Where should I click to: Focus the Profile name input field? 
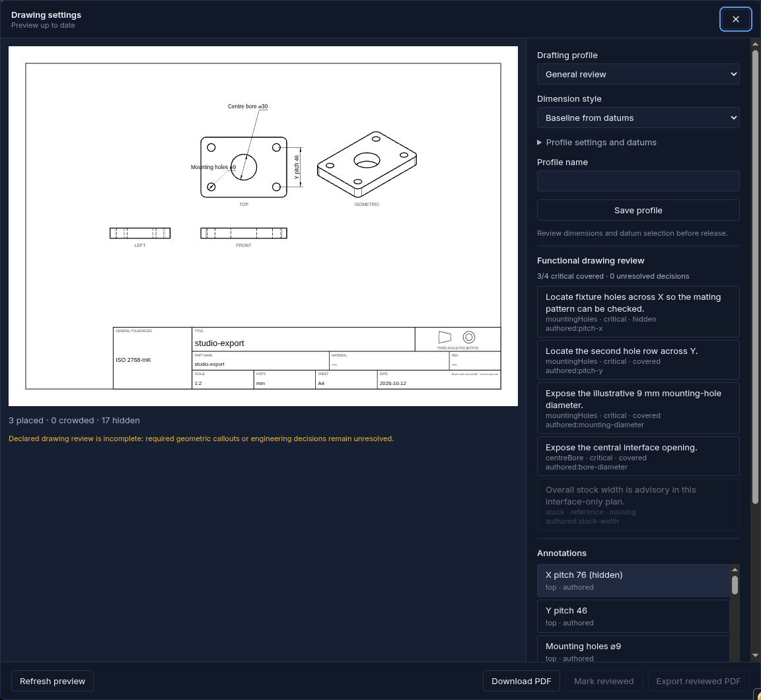637,181
